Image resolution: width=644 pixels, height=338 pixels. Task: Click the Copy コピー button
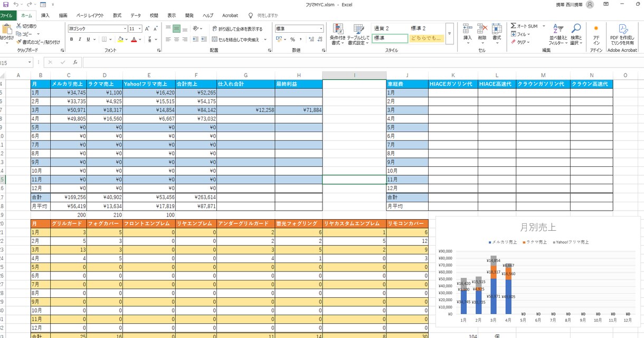[25, 34]
